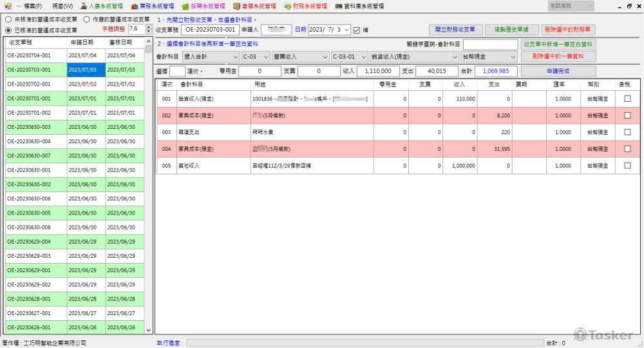This screenshot has height=348, width=644.
Task: Toggle the 補 checkbox next to date
Action: [x=357, y=30]
